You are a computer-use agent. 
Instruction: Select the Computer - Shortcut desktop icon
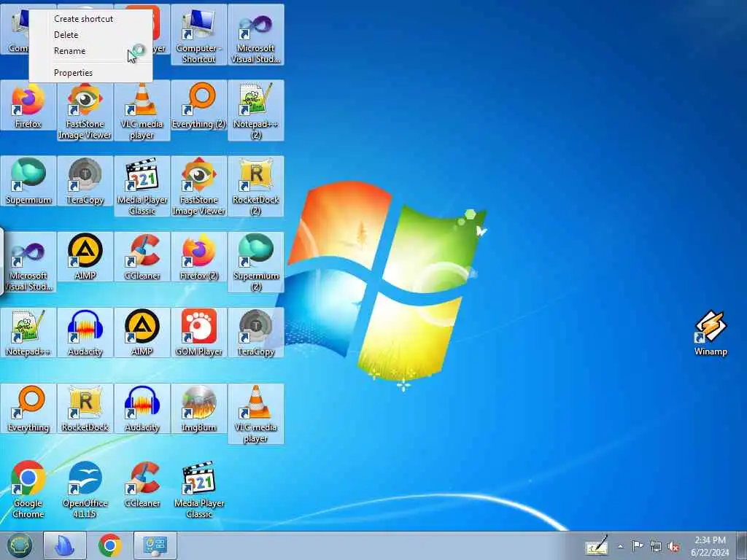click(198, 34)
